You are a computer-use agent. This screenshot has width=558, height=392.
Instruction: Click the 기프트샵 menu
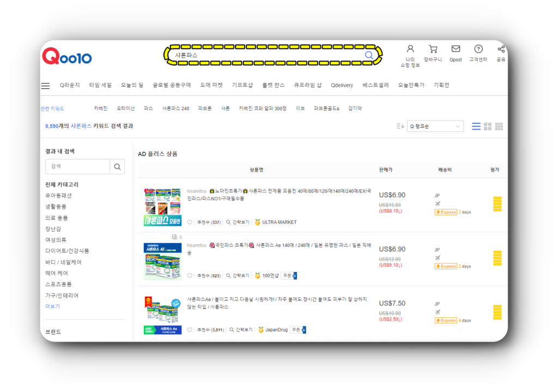point(242,85)
